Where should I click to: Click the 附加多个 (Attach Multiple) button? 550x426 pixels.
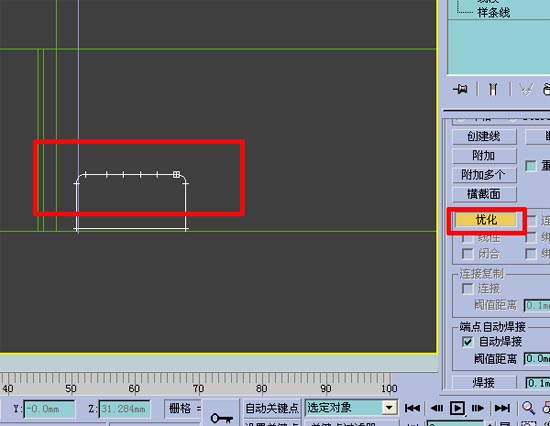click(x=484, y=174)
